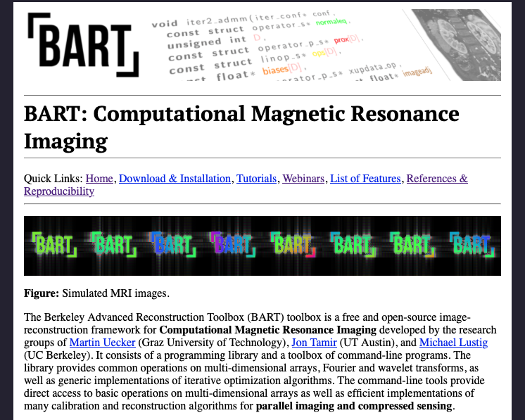525x420 pixels.
Task: Go to Download & Installation page
Action: tap(175, 179)
